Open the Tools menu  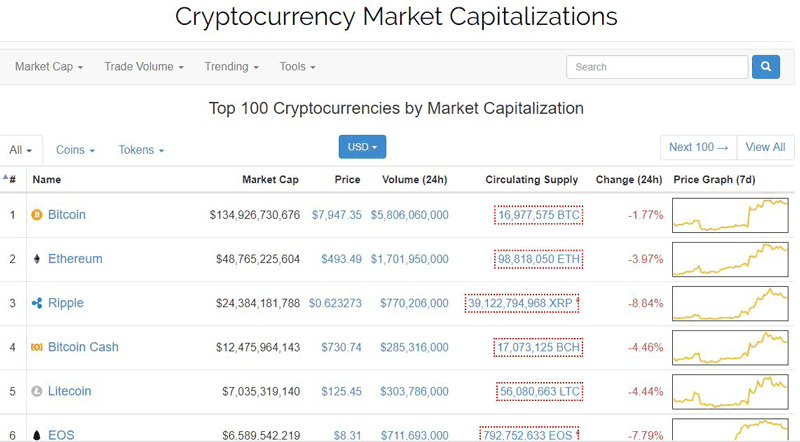coord(297,67)
